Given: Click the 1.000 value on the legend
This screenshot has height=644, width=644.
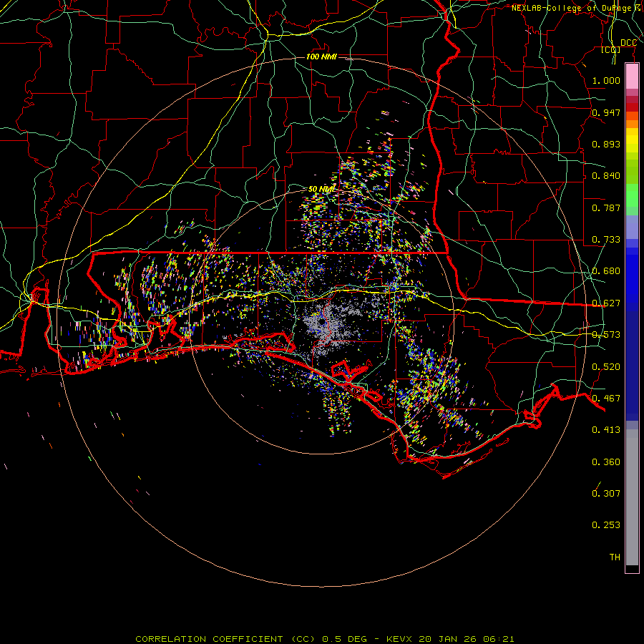Looking at the screenshot, I should coord(606,80).
